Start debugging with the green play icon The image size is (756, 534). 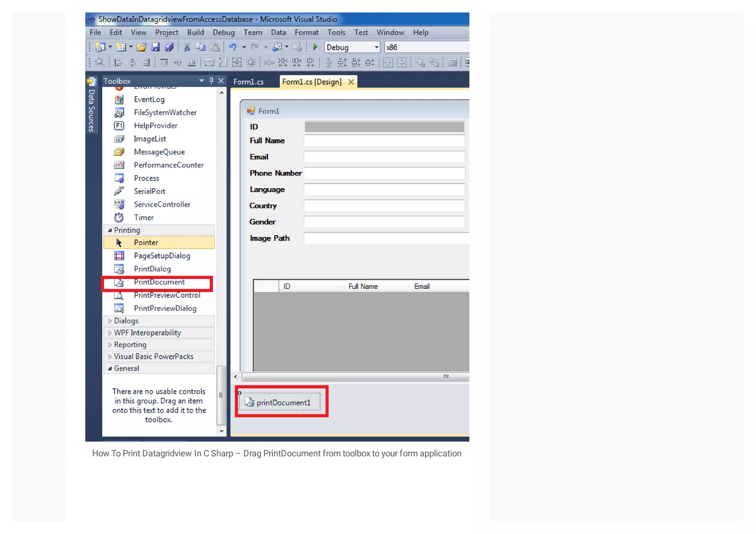coord(315,47)
